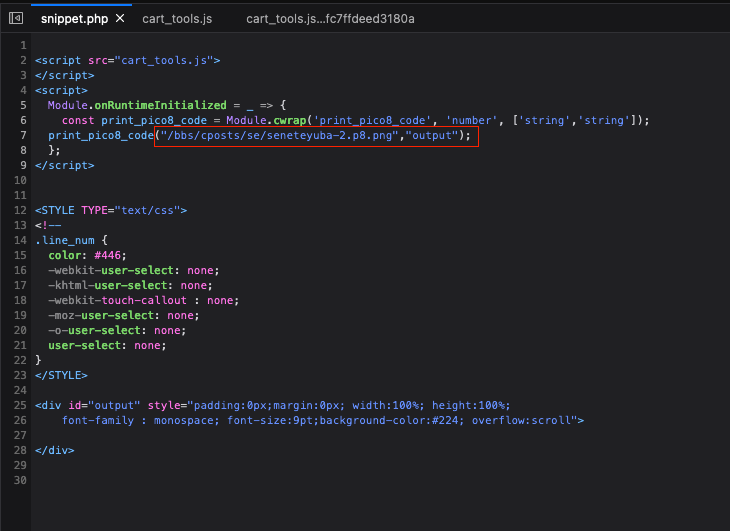Open the cart_tools.js tab

click(177, 19)
